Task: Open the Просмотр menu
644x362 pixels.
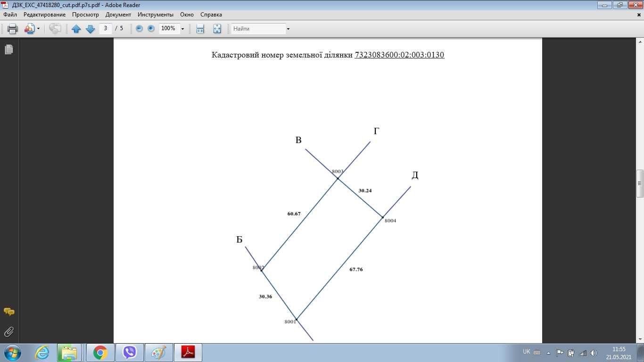Action: coord(86,15)
